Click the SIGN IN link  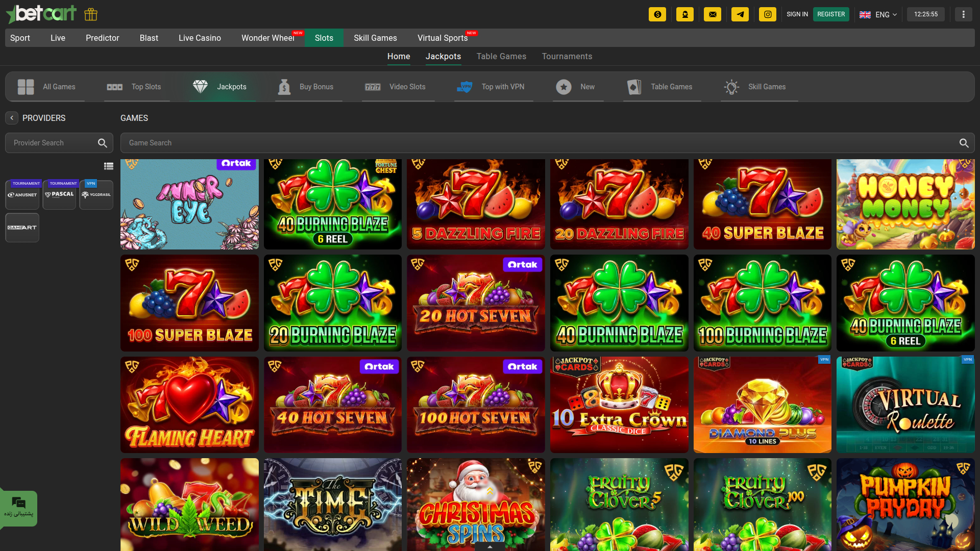point(797,14)
